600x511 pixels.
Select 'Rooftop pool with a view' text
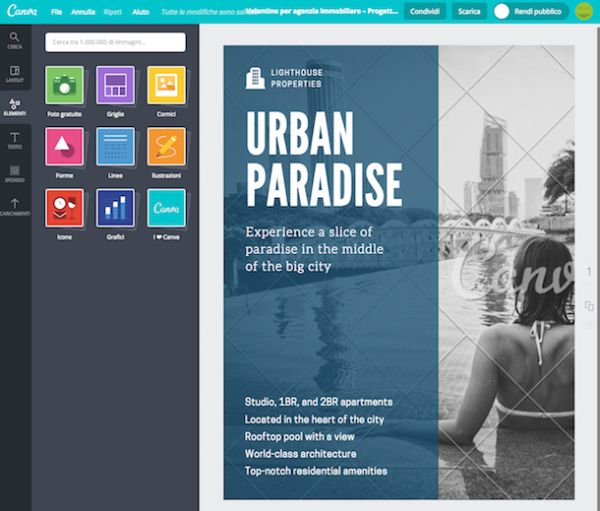click(300, 436)
